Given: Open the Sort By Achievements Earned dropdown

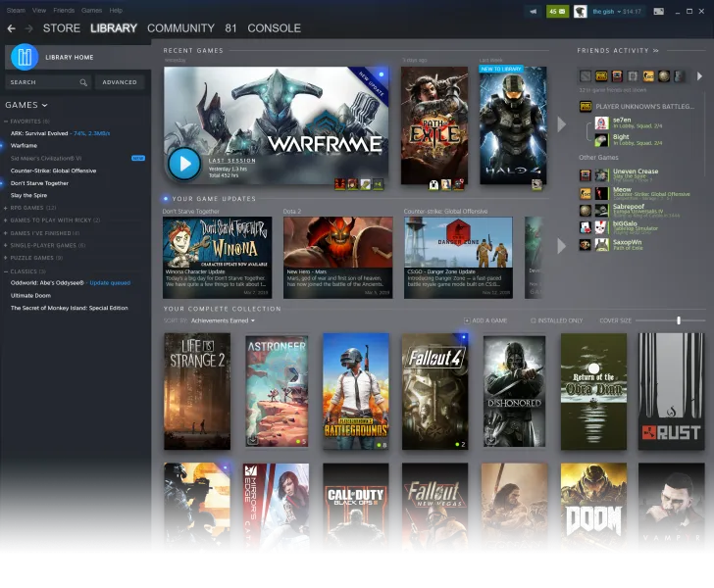Looking at the screenshot, I should click(224, 320).
